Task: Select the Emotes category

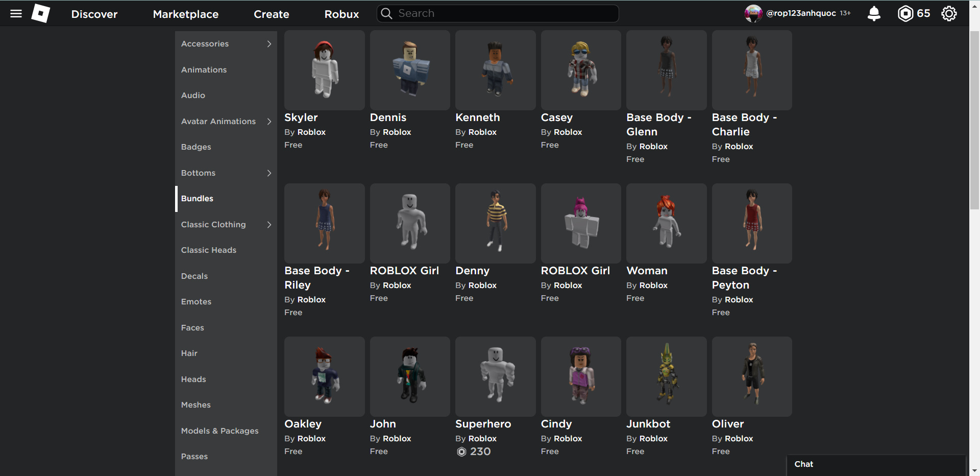Action: [x=226, y=302]
